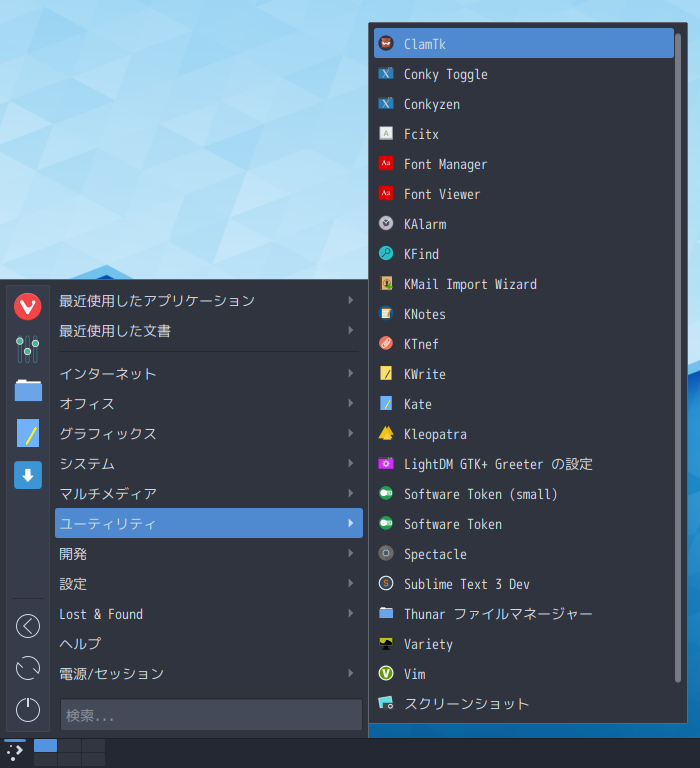Click the Sublime Text 3 Dev icon

pos(386,583)
